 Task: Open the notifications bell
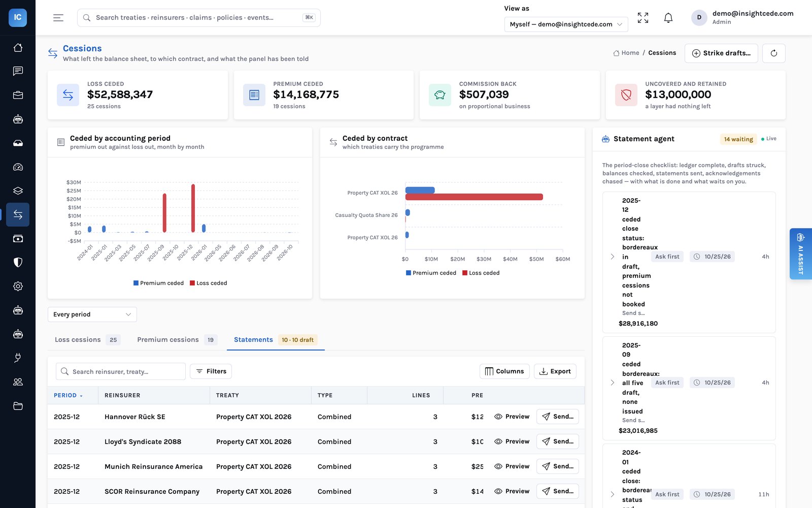(x=668, y=18)
